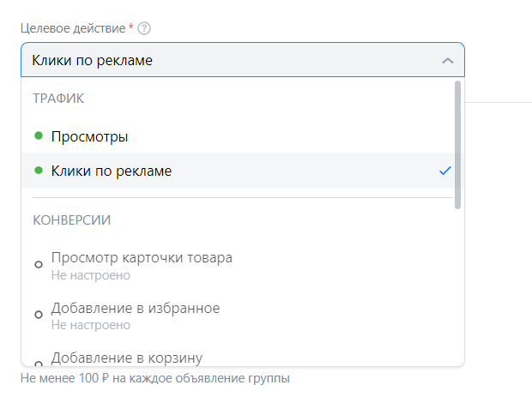The width and height of the screenshot is (532, 403).
Task: Click the circle next to Добавление в корзину
Action: (39, 364)
